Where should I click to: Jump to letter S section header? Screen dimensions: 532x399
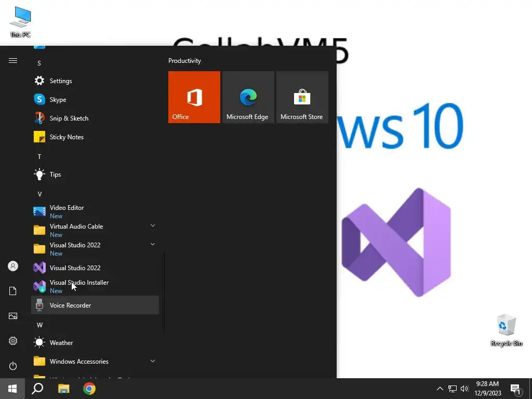[39, 63]
